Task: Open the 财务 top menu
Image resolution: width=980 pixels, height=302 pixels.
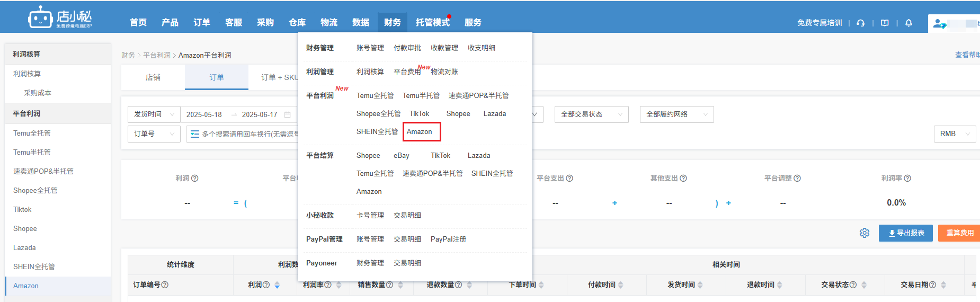Action: point(393,22)
